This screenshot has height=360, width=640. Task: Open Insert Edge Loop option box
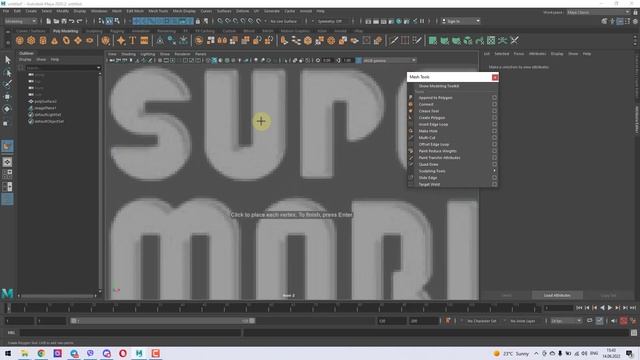click(494, 124)
